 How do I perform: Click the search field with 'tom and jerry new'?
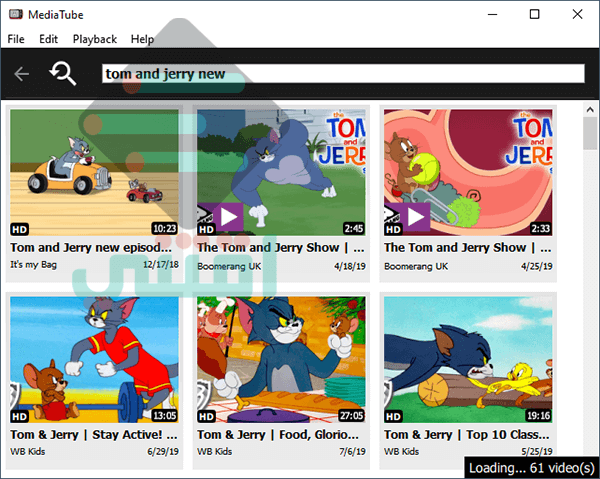pos(343,73)
